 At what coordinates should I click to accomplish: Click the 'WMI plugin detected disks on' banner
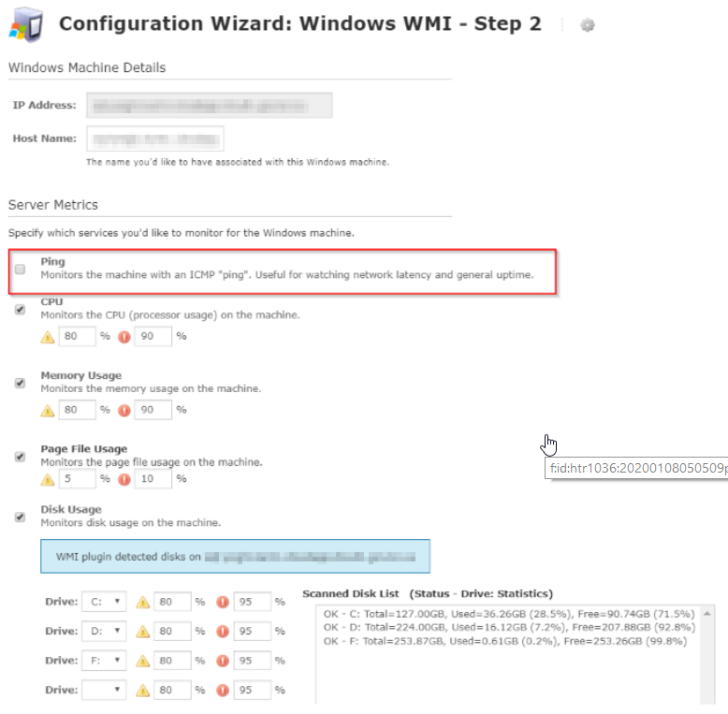click(x=236, y=556)
